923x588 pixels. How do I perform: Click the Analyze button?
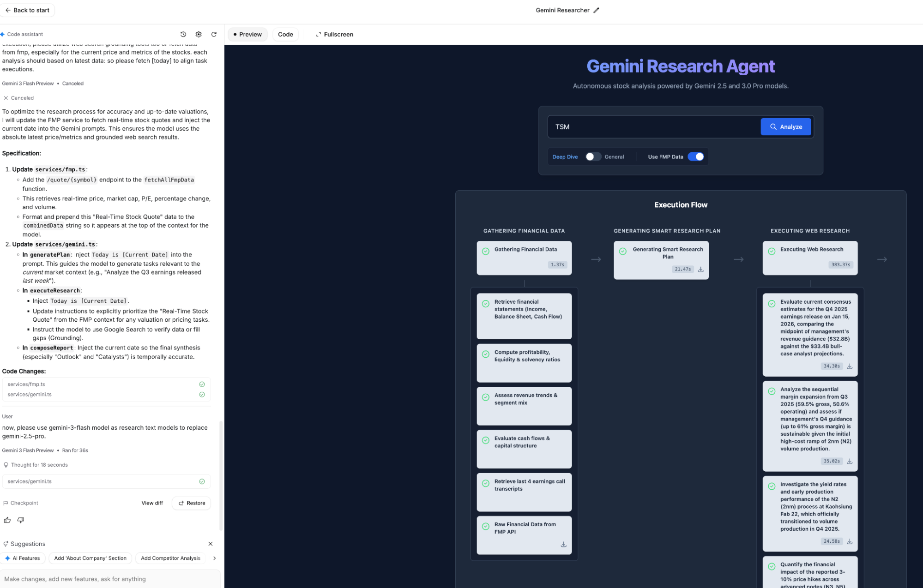pyautogui.click(x=785, y=127)
